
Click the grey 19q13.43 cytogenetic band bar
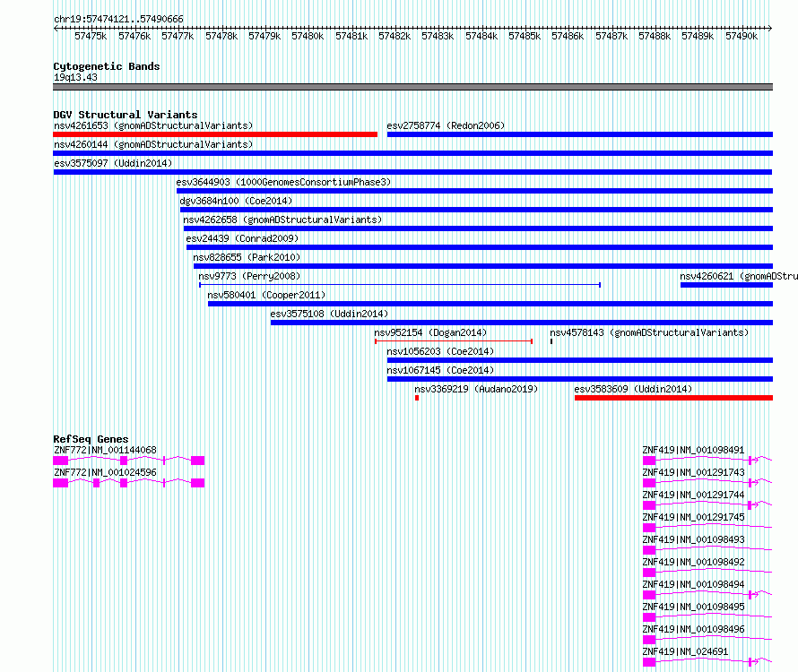click(x=412, y=87)
